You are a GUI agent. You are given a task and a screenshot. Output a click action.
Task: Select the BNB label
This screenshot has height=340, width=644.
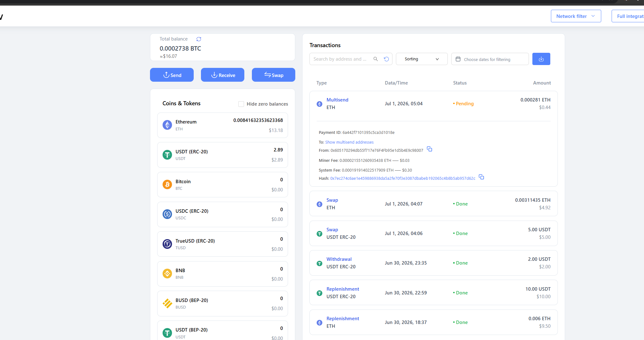180,270
